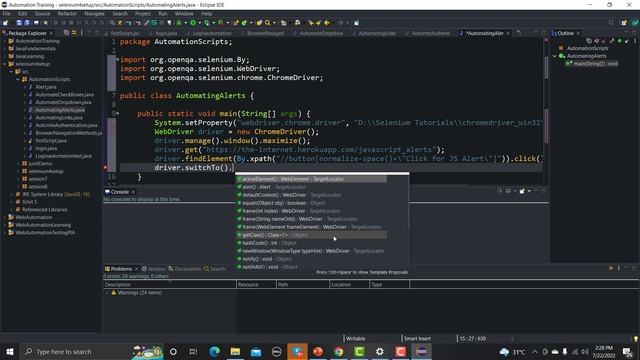This screenshot has height=360, width=640.
Task: Collapse the AutomationScripts package
Action: [x=18, y=79]
